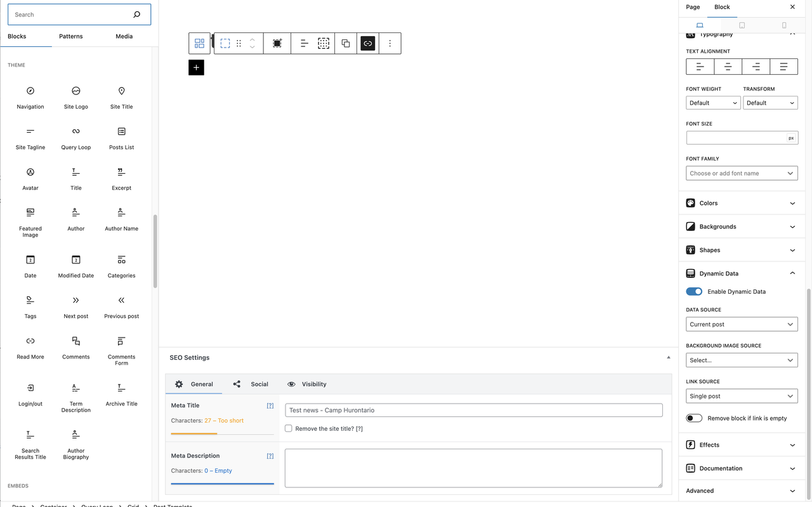Click the Meta Title input field
812x507 pixels.
tap(474, 411)
